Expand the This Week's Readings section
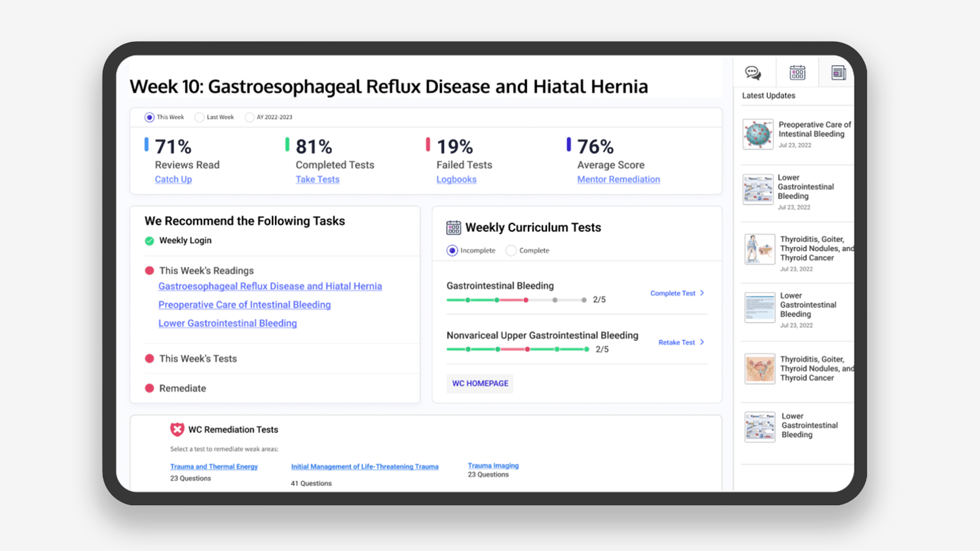Viewport: 980px width, 551px height. pos(206,271)
